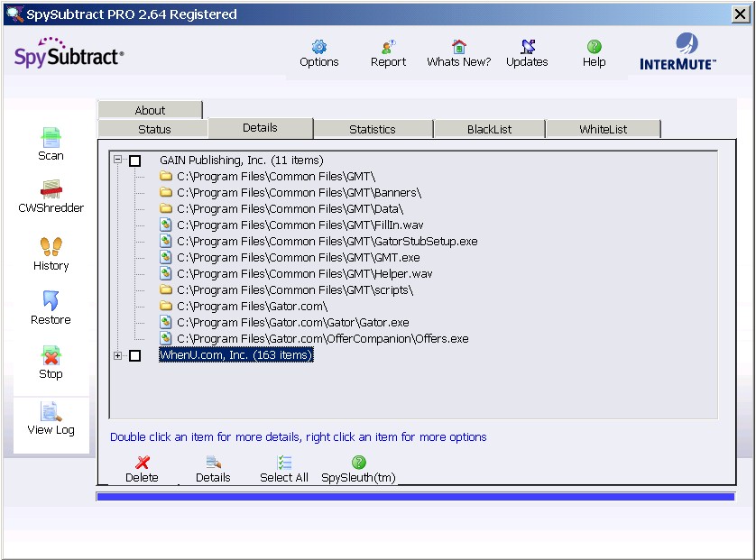
Task: Open the Statistics tab
Action: click(373, 129)
